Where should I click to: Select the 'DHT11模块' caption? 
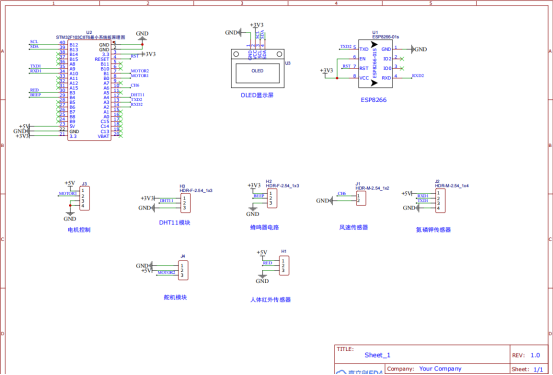[175, 223]
